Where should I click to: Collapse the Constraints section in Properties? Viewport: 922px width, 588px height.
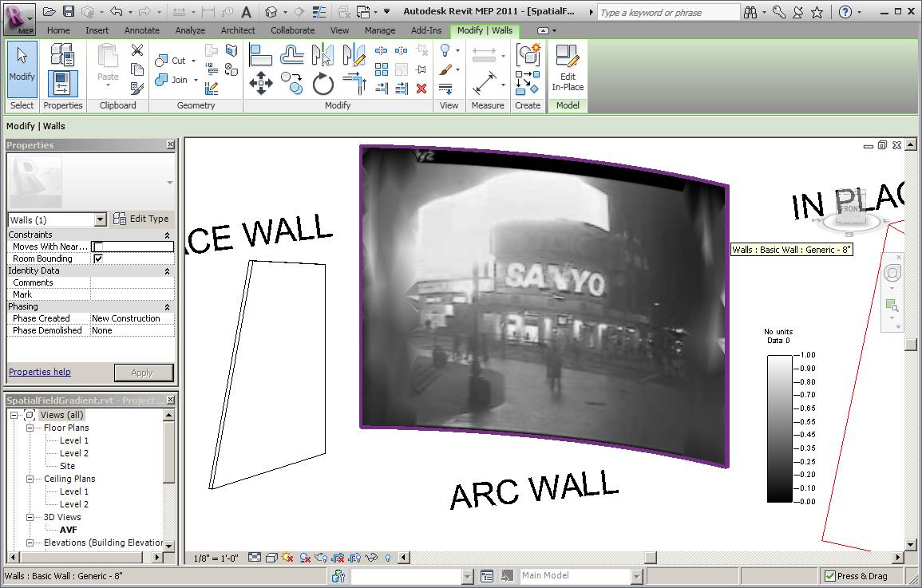[x=167, y=234]
